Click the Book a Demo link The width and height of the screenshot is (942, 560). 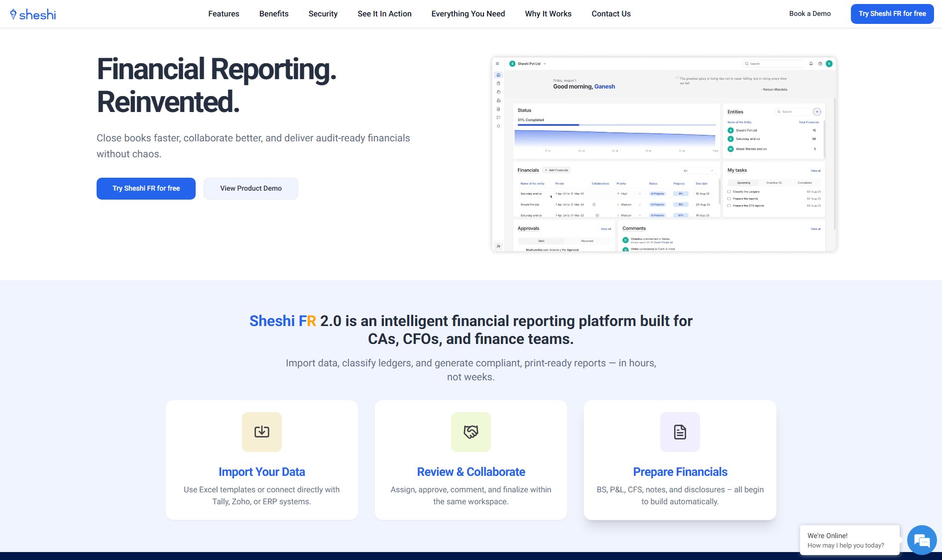point(810,14)
